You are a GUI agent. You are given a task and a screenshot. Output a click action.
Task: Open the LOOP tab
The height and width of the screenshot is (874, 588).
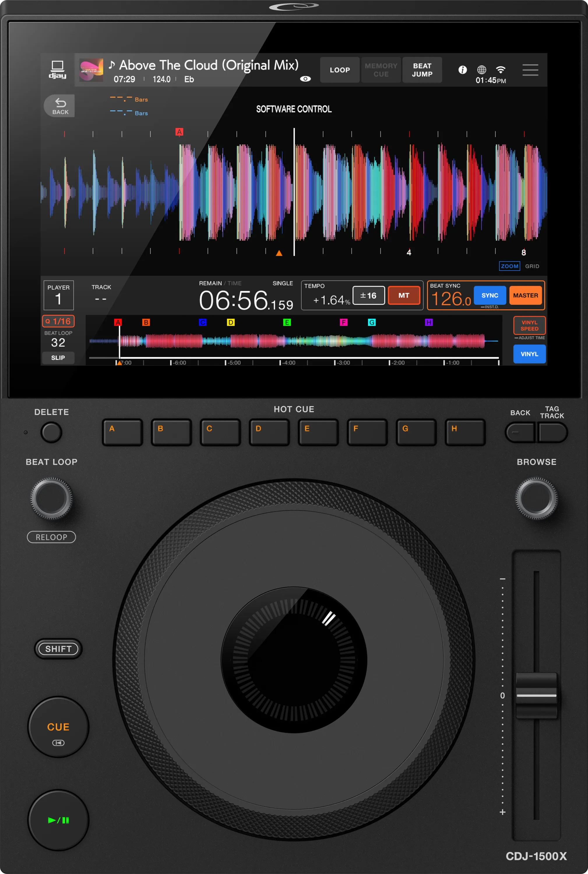[x=340, y=70]
